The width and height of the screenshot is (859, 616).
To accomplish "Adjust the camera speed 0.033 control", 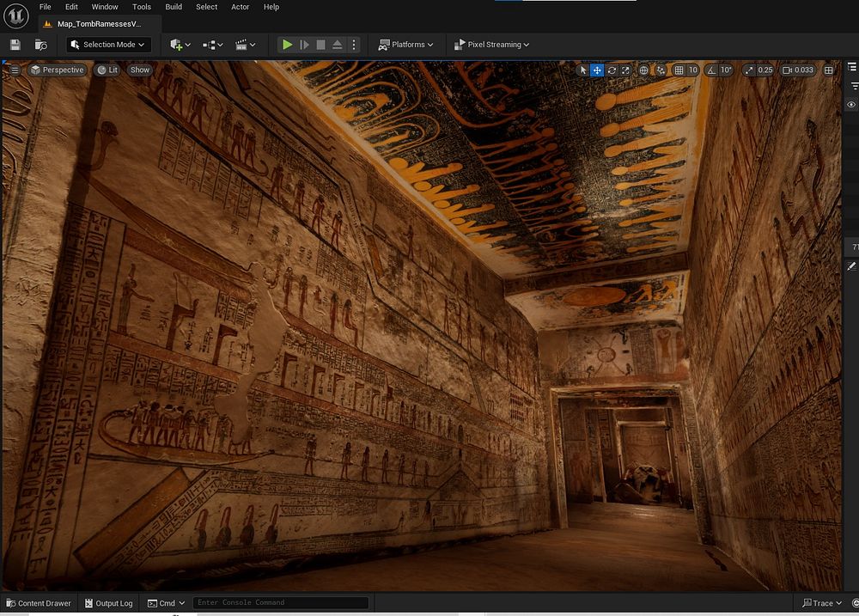I will tap(798, 70).
